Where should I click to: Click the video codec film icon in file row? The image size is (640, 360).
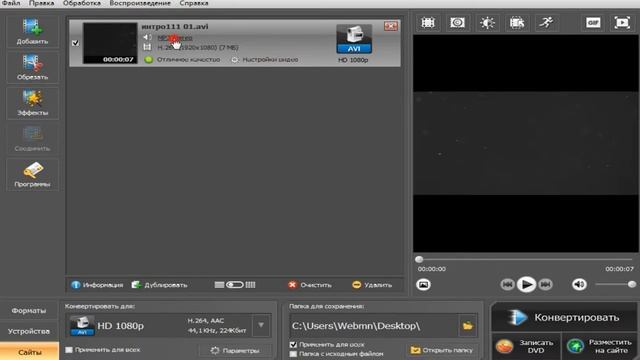click(147, 47)
